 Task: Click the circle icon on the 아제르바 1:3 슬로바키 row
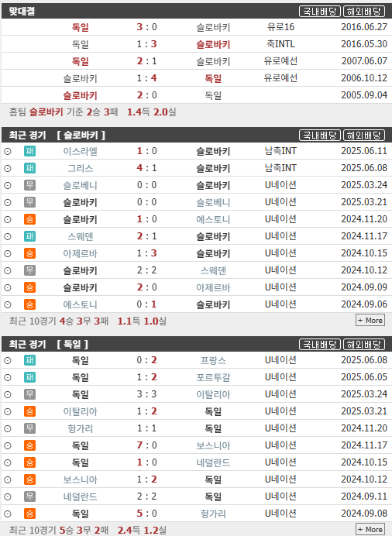coord(8,253)
